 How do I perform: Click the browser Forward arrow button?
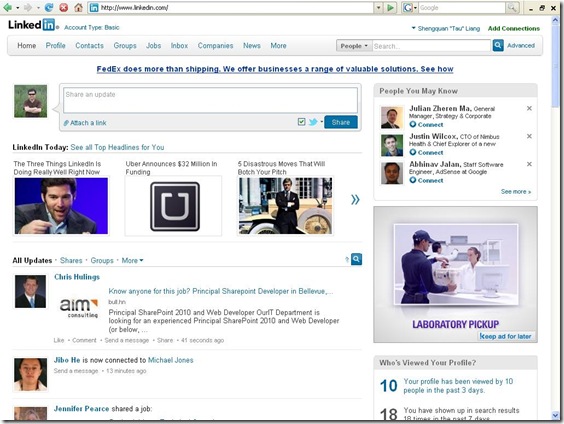28,7
